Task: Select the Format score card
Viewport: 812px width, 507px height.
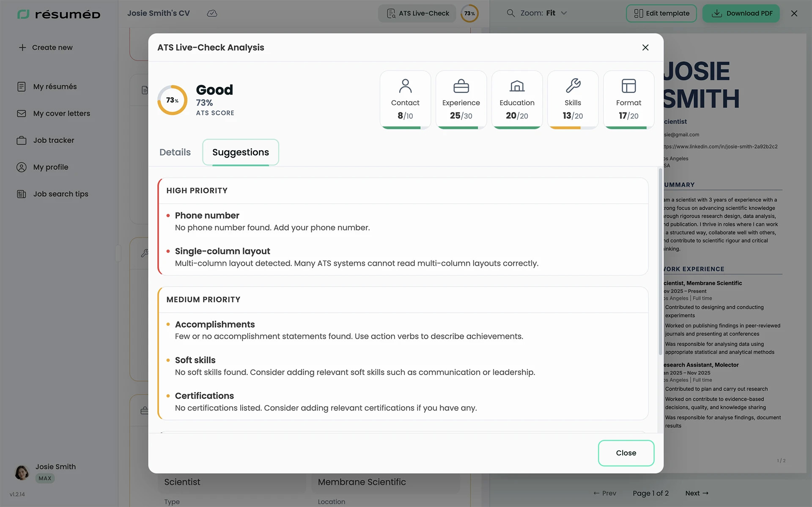Action: click(x=628, y=100)
